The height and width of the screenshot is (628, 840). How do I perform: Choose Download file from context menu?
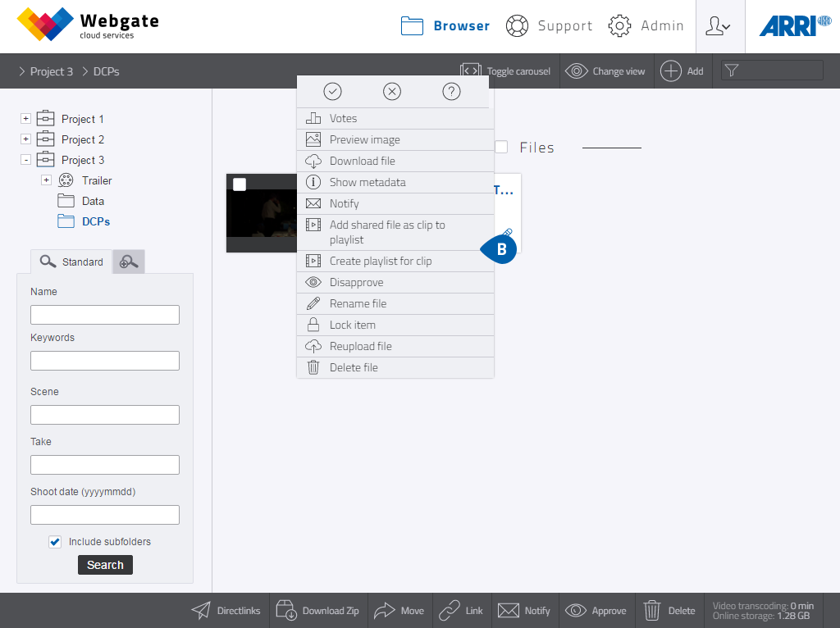[395, 162]
